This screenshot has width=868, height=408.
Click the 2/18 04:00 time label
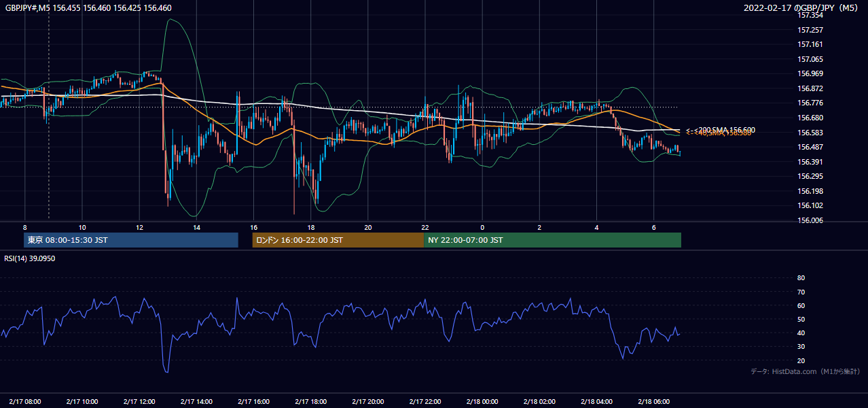coord(596,402)
